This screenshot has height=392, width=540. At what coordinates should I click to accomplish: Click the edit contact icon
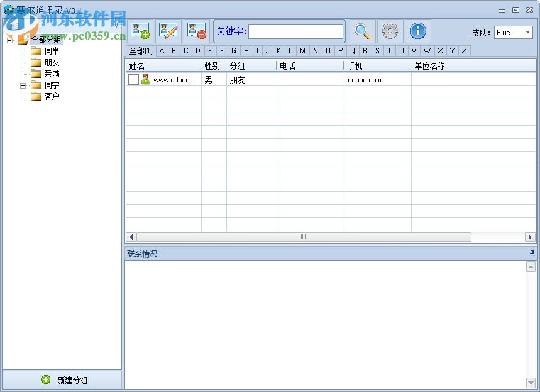pyautogui.click(x=168, y=31)
